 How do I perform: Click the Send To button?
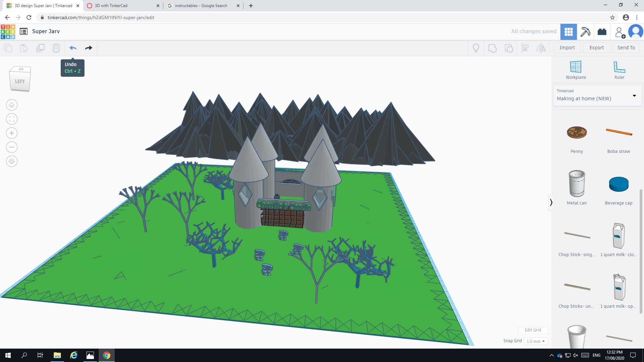click(626, 48)
